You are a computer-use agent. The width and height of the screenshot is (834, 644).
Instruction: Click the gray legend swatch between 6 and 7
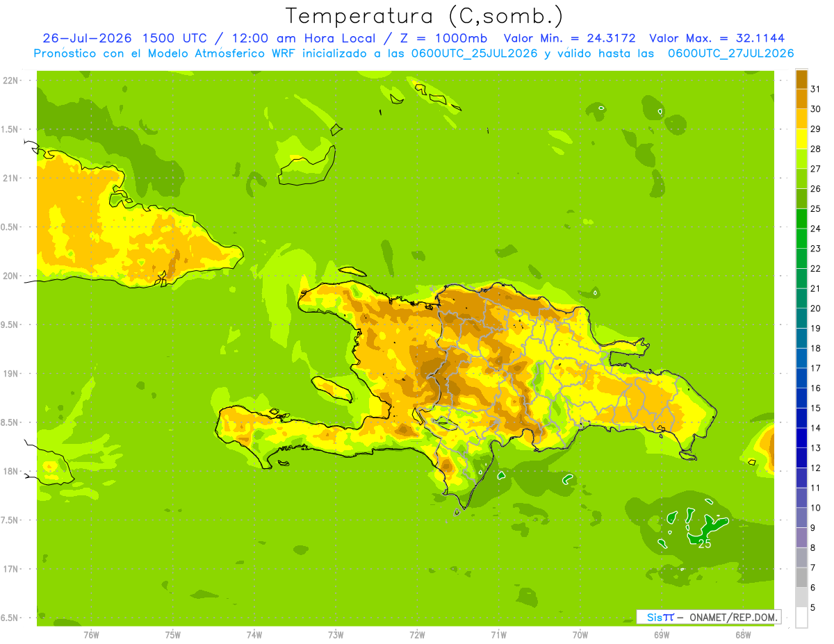[801, 577]
